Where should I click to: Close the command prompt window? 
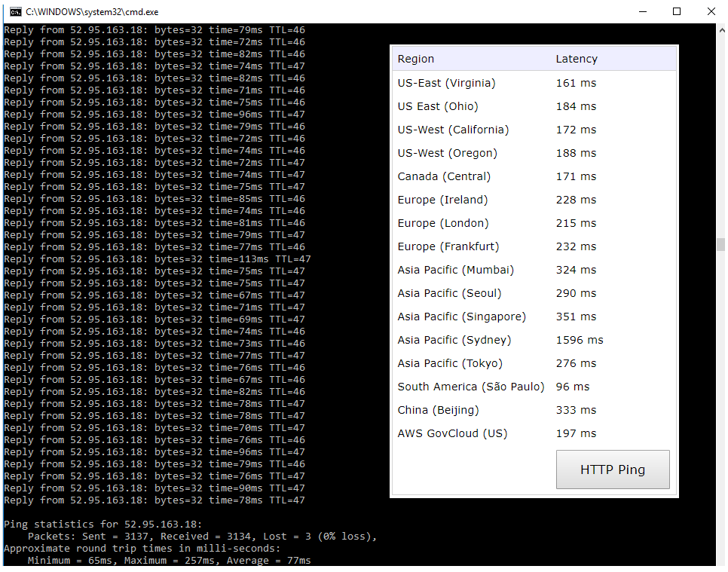(x=711, y=11)
